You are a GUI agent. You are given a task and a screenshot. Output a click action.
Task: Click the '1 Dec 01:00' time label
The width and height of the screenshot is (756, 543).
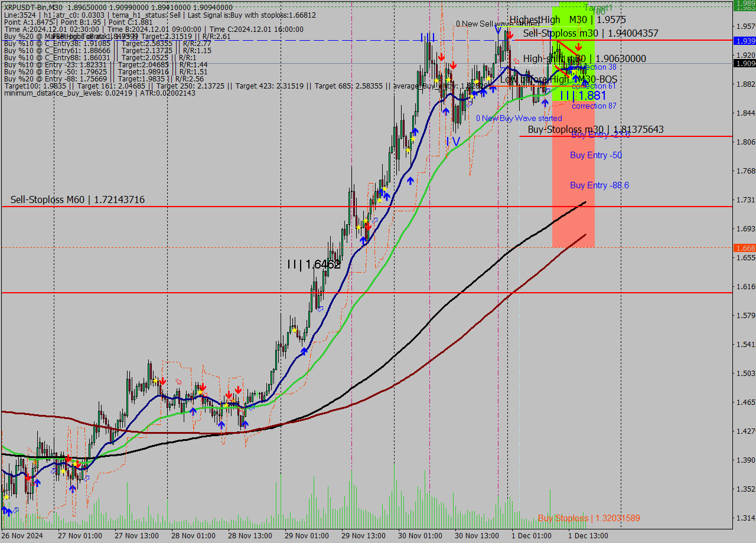click(532, 536)
